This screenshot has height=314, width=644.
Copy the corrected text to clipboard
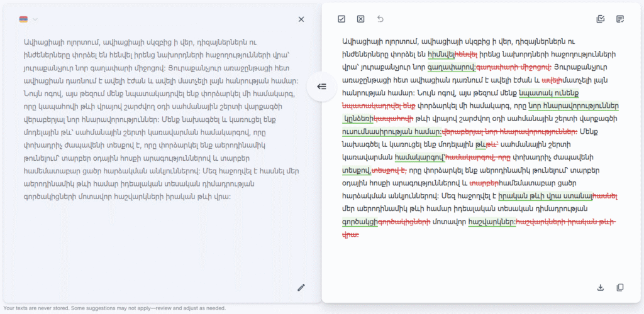[620, 288]
